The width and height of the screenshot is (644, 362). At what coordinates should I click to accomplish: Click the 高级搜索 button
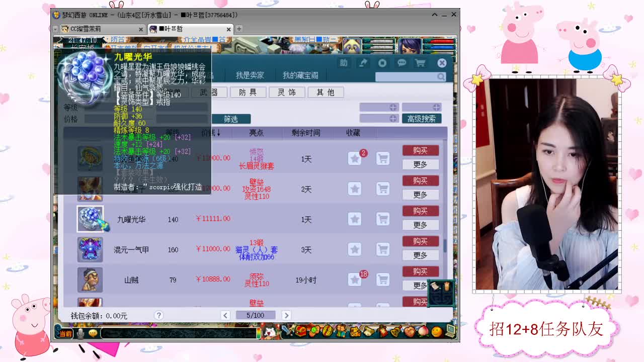coord(422,118)
